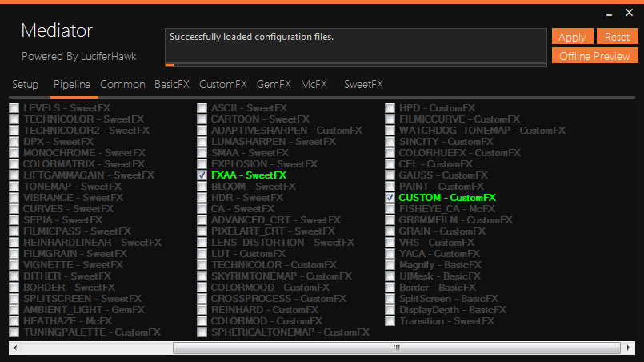The width and height of the screenshot is (644, 362).
Task: Tick the FILMGRAIN - SweetFX checkbox
Action: click(x=14, y=254)
